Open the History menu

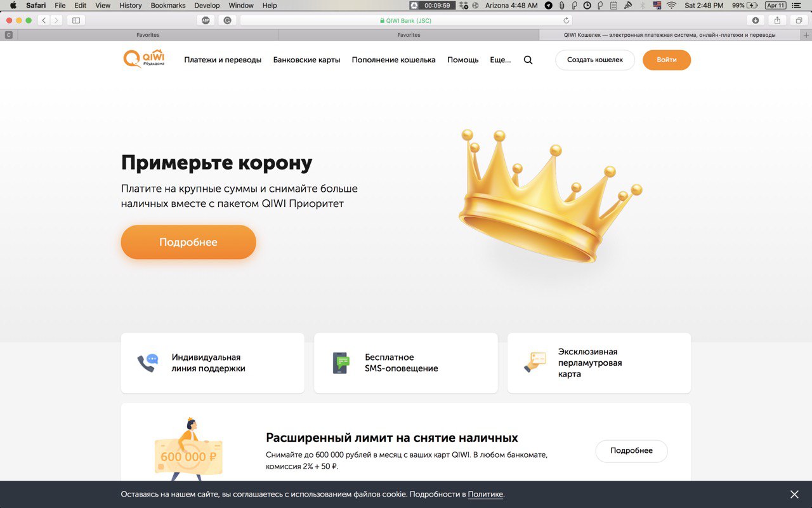pyautogui.click(x=131, y=5)
